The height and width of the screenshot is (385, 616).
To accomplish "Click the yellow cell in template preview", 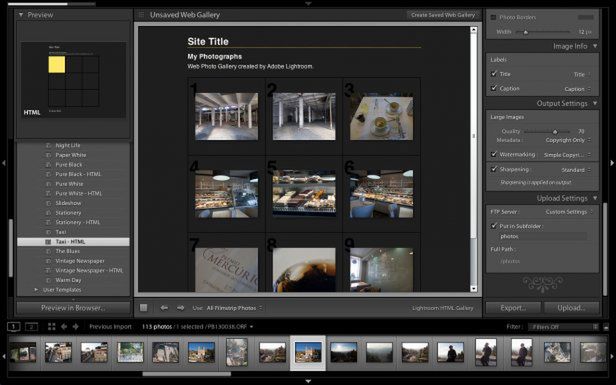I will (x=57, y=64).
